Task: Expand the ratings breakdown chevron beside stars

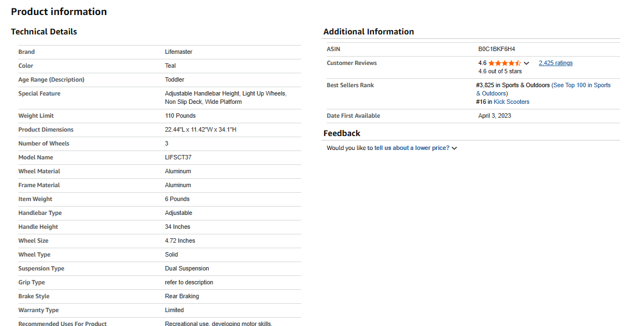Action: point(526,63)
